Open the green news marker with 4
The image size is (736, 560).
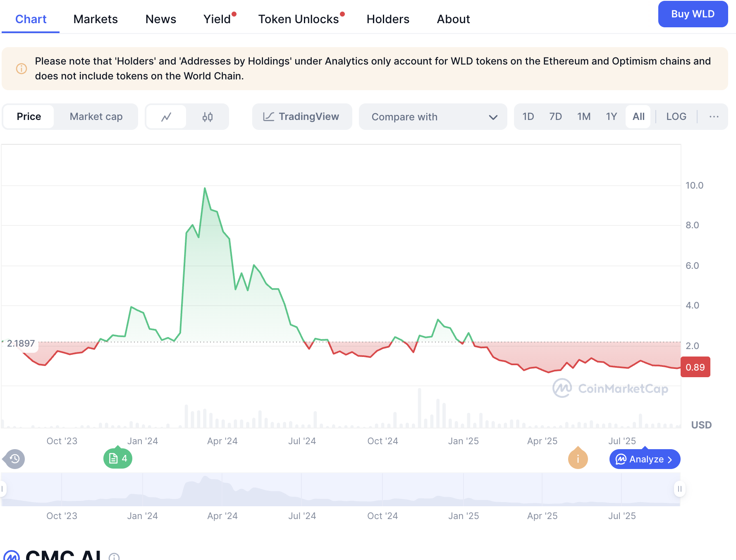(x=118, y=458)
